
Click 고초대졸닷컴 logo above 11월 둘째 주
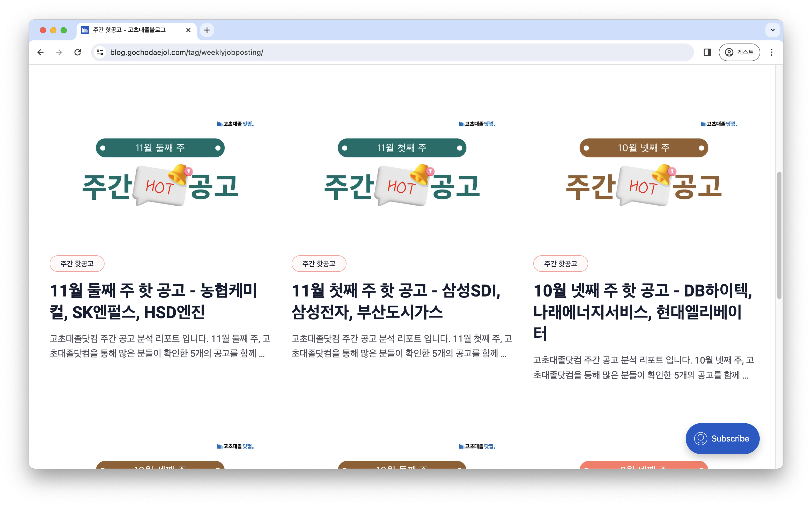(x=235, y=124)
